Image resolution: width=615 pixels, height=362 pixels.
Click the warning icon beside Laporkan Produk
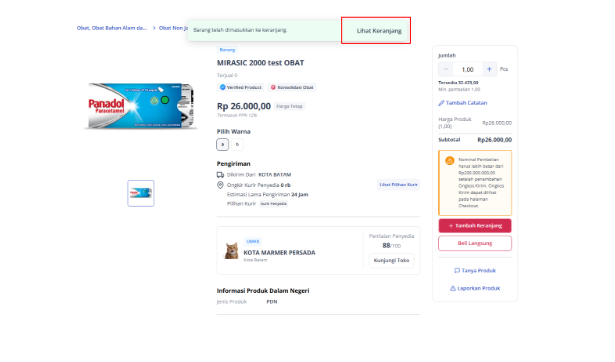click(x=453, y=288)
